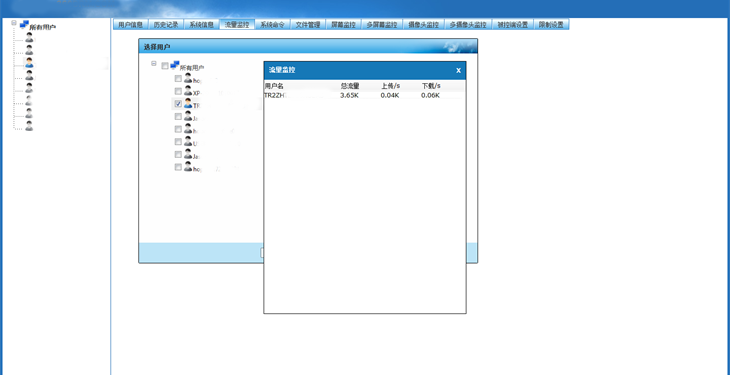Click the user icon beside XP entry
The height and width of the screenshot is (375, 730).
click(188, 91)
